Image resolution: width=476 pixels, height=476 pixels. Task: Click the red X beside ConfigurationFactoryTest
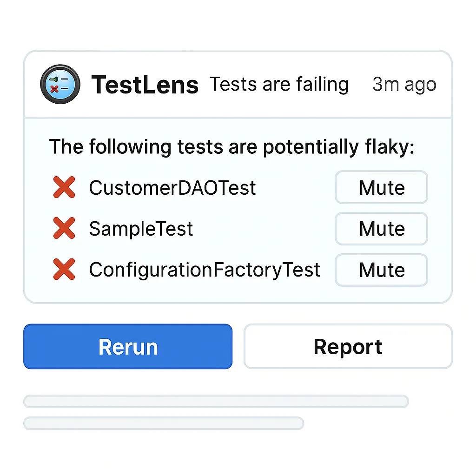[x=64, y=270]
